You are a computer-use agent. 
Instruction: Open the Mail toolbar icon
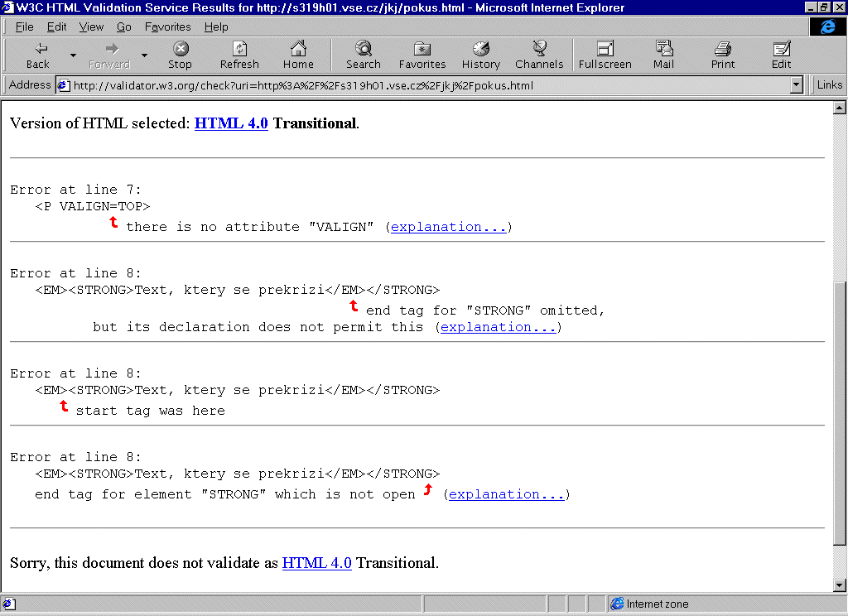click(663, 49)
